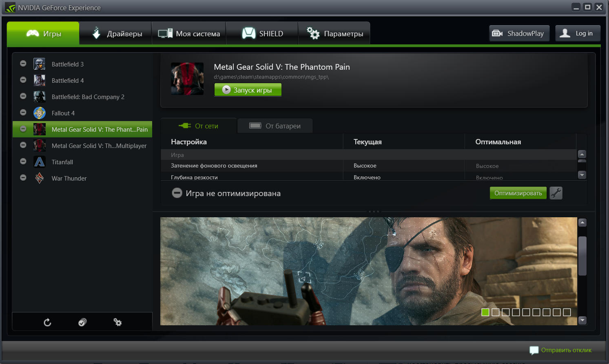Viewport: 609px width, 364px height.
Task: Select second screenshot indicator square
Action: [x=496, y=312]
